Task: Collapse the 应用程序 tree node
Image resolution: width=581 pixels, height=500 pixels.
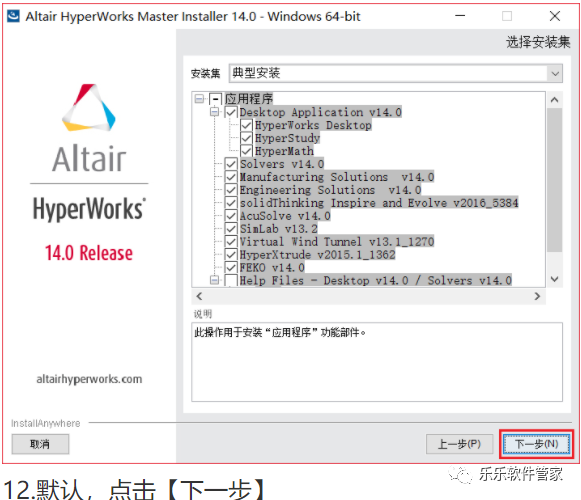Action: [x=199, y=99]
